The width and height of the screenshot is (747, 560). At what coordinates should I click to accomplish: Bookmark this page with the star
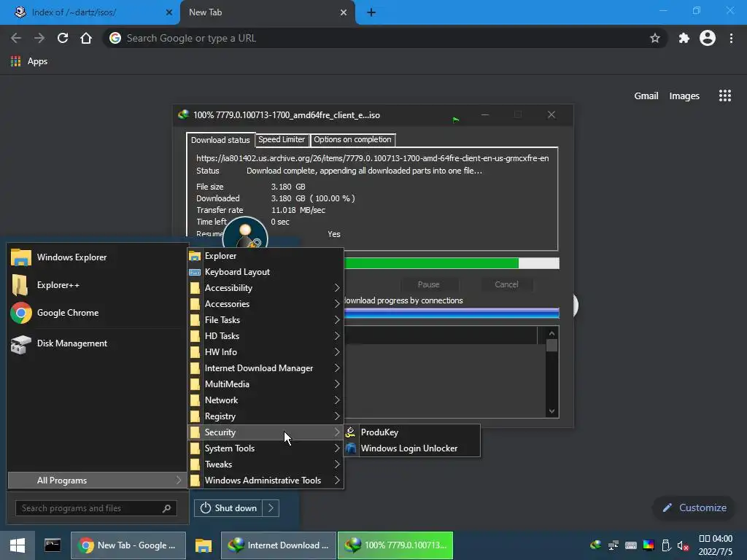click(654, 38)
